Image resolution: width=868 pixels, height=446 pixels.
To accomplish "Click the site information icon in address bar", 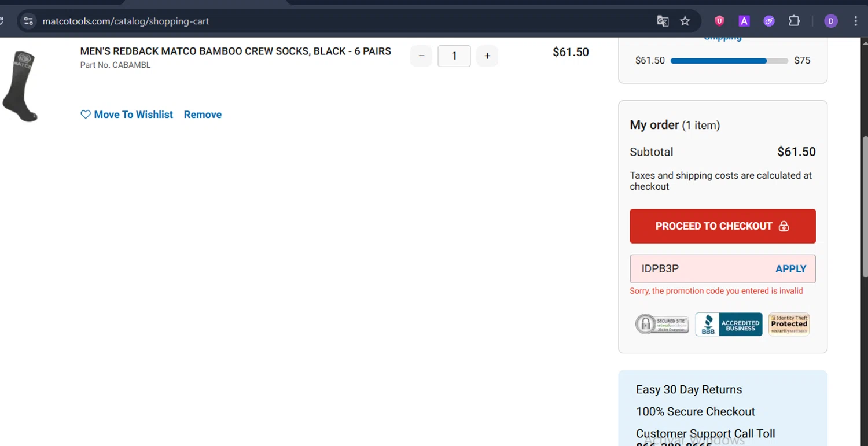I will (x=28, y=21).
